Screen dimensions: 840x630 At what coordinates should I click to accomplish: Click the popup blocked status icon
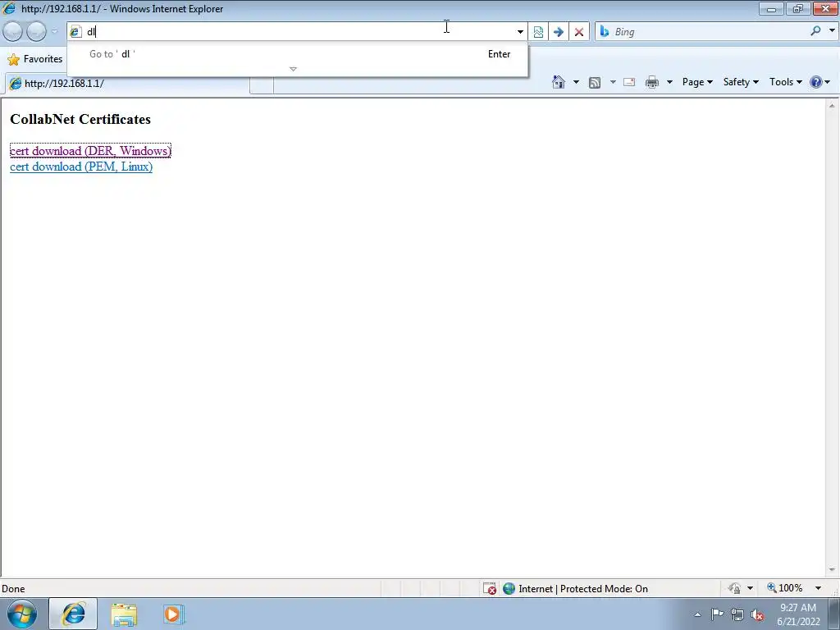pyautogui.click(x=490, y=589)
